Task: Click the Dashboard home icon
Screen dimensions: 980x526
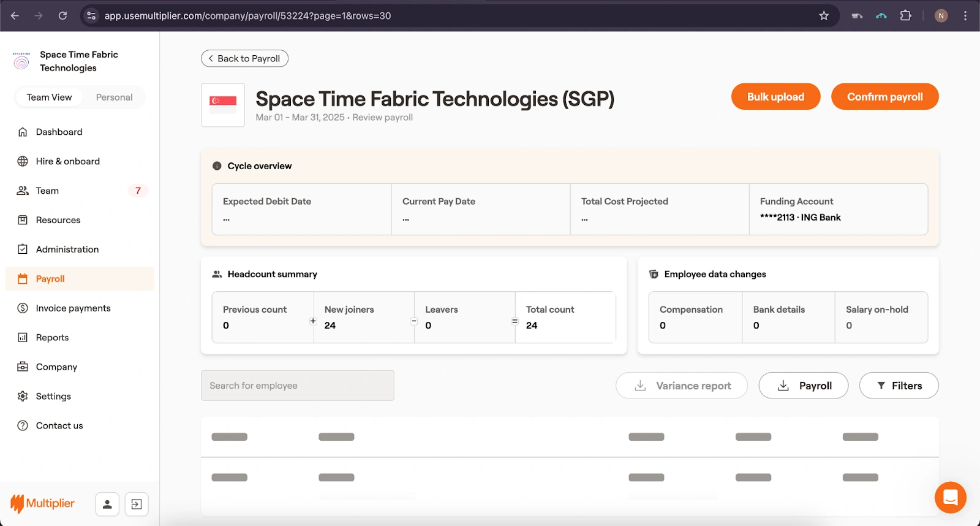Action: coord(23,132)
